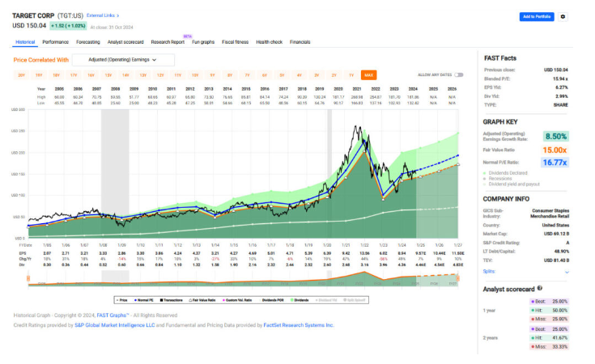Screen dimensions: 595x364
Task: Switch to the Performance tab
Action: point(55,42)
